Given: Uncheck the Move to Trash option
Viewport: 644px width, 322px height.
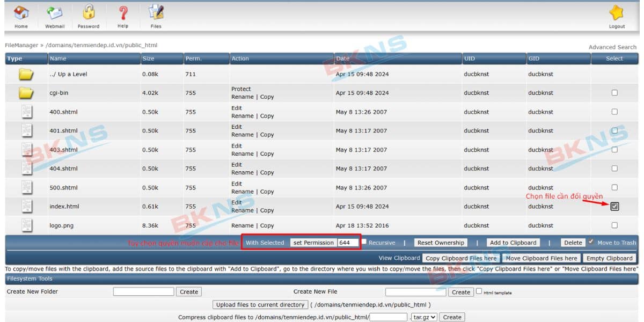Looking at the screenshot, I should (x=589, y=242).
